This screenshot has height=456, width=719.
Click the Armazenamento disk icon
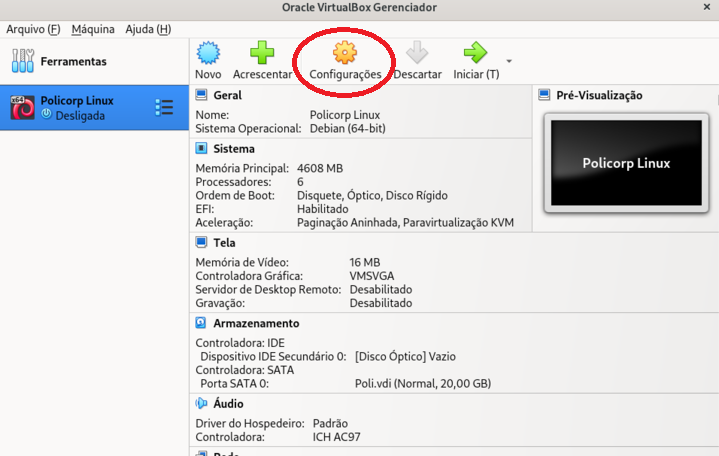click(x=201, y=323)
